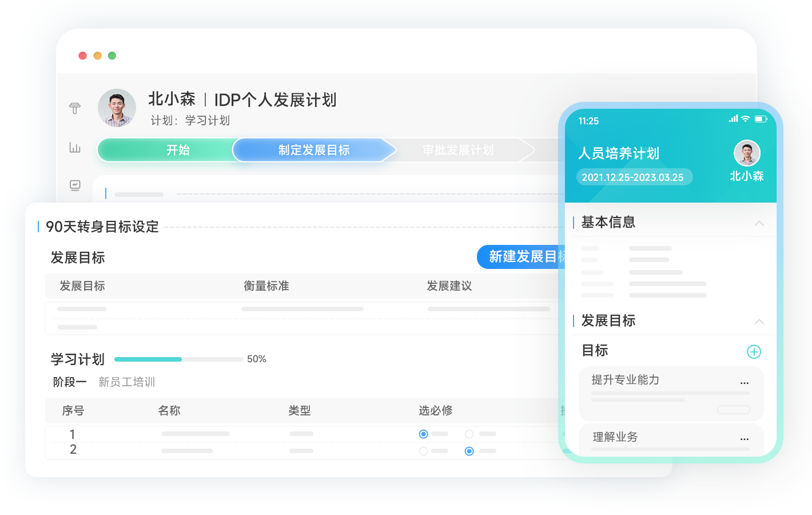Select first 选必修 radio option in row 2
The image size is (812, 515).
click(423, 451)
